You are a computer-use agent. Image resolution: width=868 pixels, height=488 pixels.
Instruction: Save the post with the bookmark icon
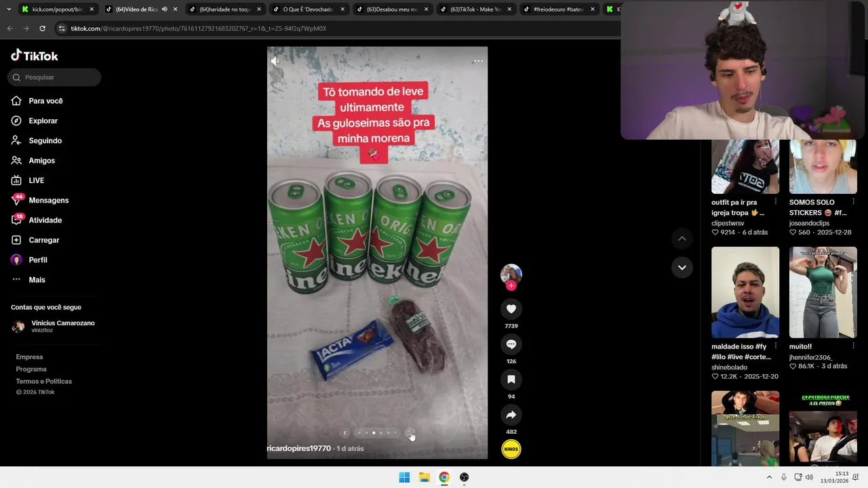pos(511,380)
